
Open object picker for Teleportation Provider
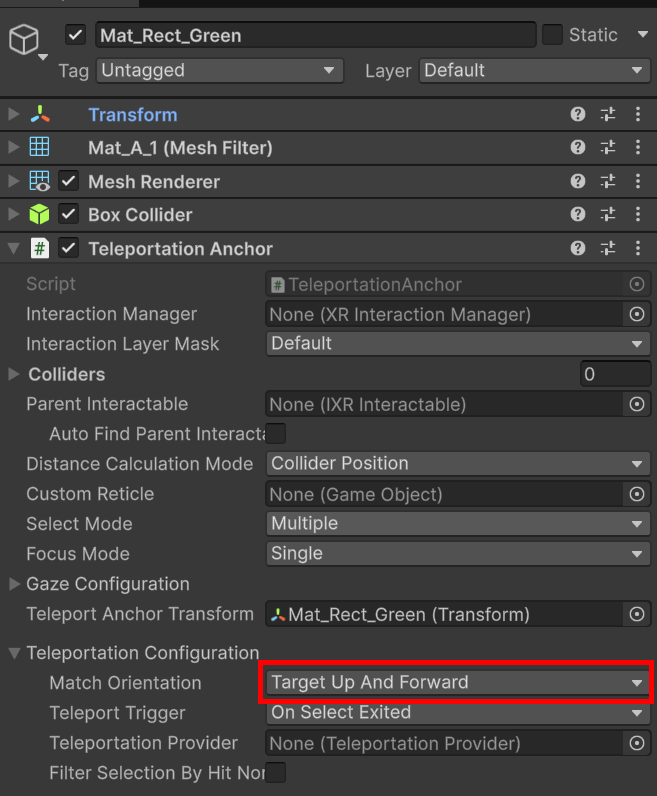tap(636, 743)
